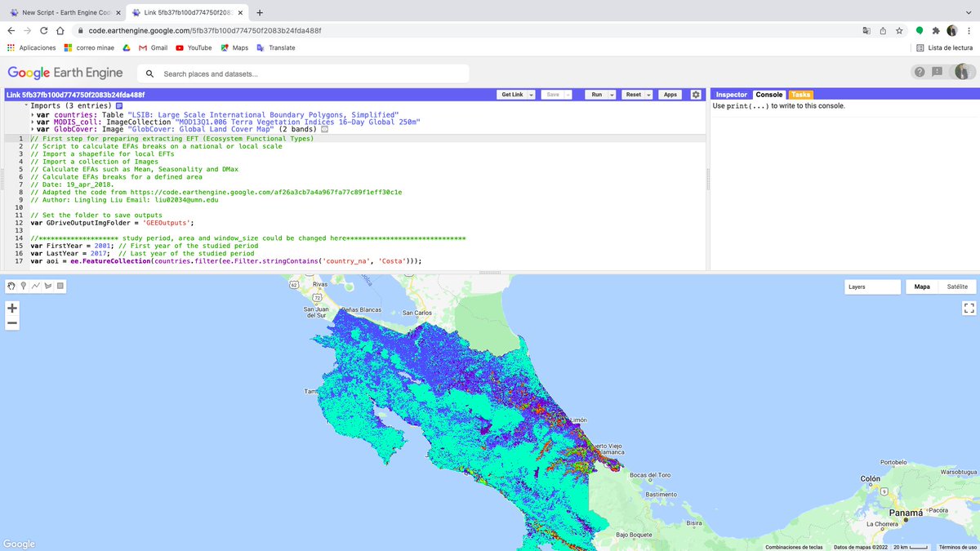
Task: Open the Translate bookmark
Action: tap(276, 47)
